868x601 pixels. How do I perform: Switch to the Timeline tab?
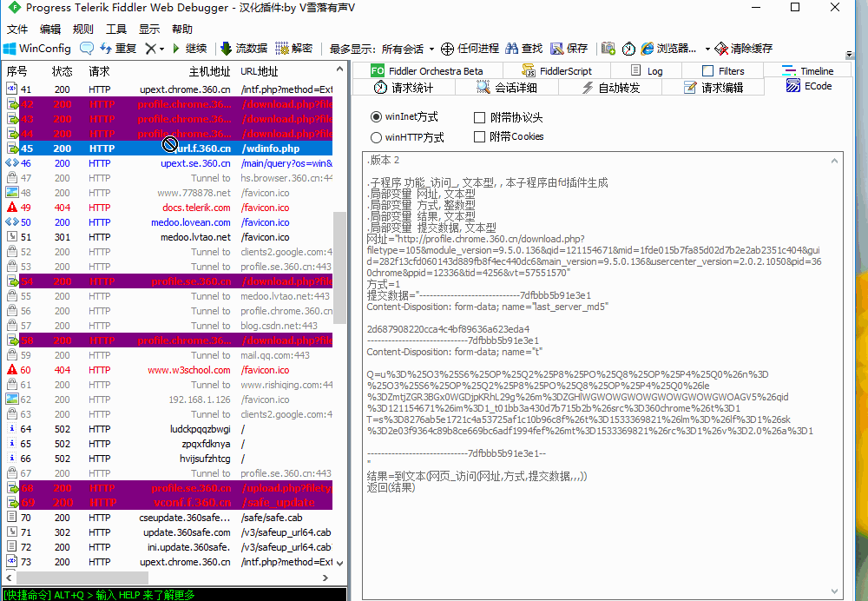point(807,71)
